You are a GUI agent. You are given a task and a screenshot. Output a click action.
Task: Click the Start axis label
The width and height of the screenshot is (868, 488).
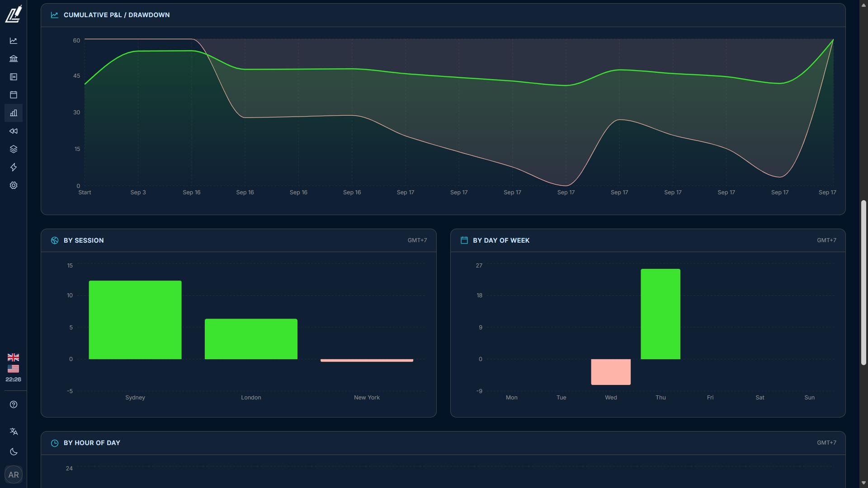(x=85, y=192)
